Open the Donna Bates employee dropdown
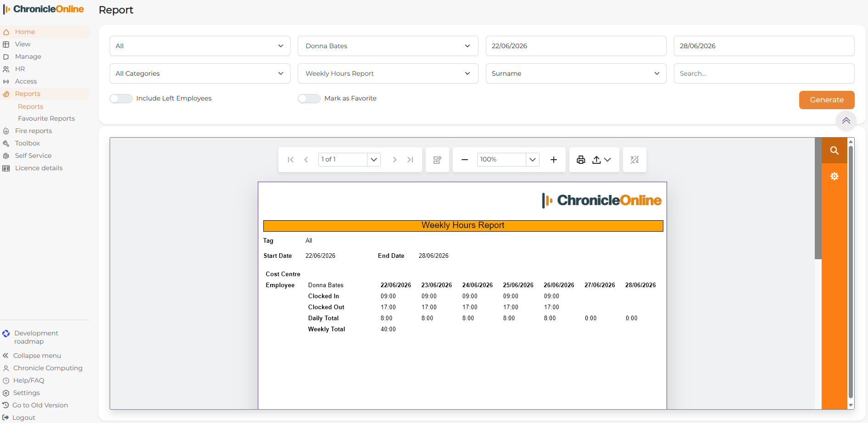 (x=388, y=46)
